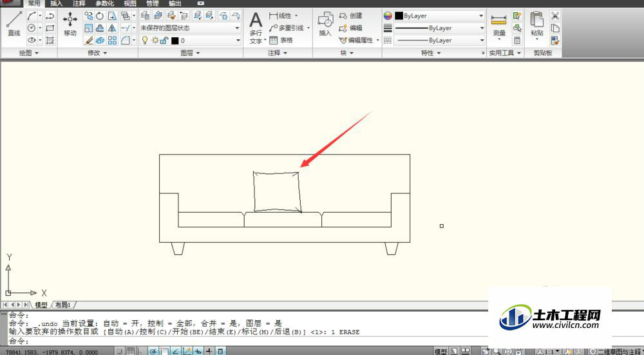This screenshot has width=644, height=355.
Task: Toggle layer lock padlock icon
Action: [164, 40]
